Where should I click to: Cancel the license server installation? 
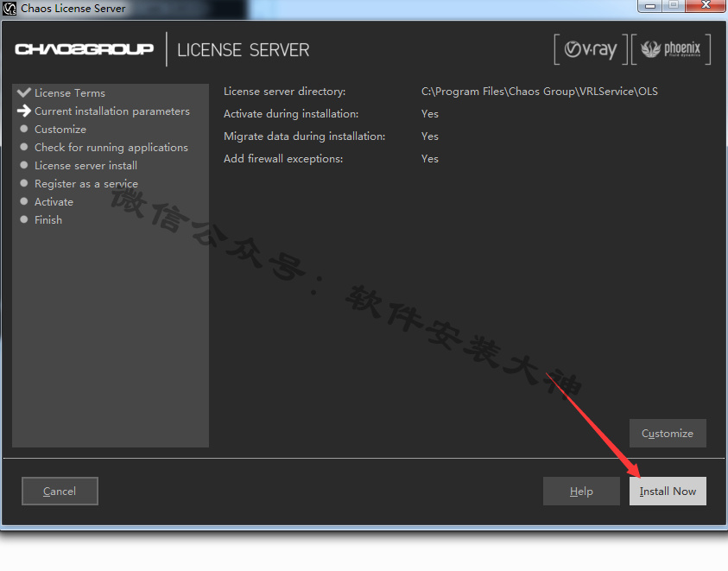pos(60,491)
